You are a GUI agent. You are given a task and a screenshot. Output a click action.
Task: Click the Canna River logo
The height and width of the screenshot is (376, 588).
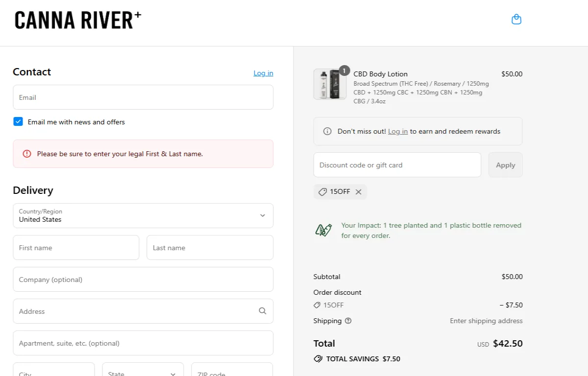78,21
